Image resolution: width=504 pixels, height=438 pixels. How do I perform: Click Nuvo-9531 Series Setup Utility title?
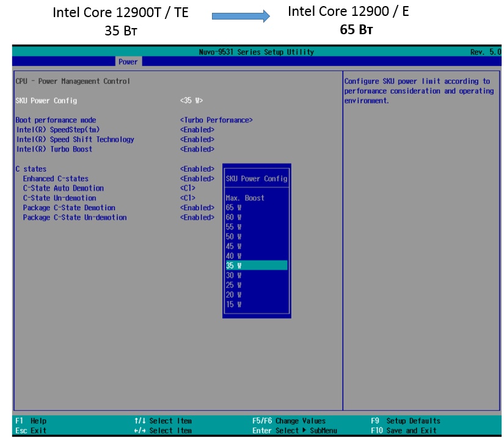click(x=256, y=52)
